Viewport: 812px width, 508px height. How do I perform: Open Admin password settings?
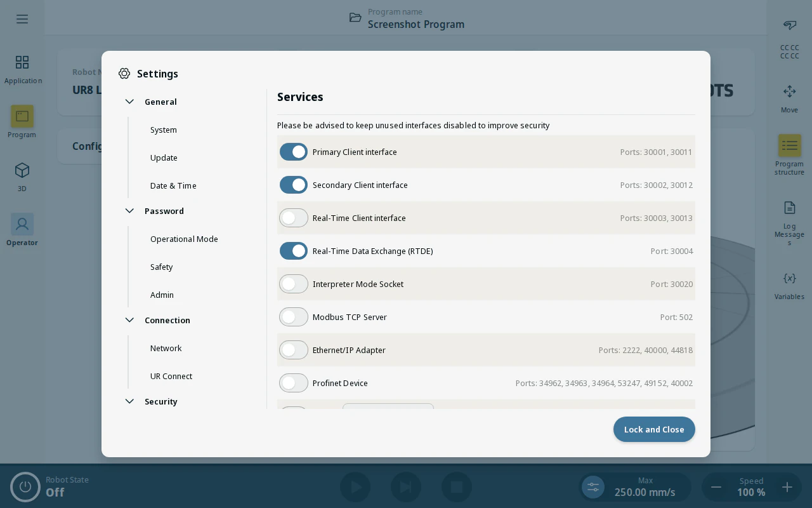click(162, 295)
